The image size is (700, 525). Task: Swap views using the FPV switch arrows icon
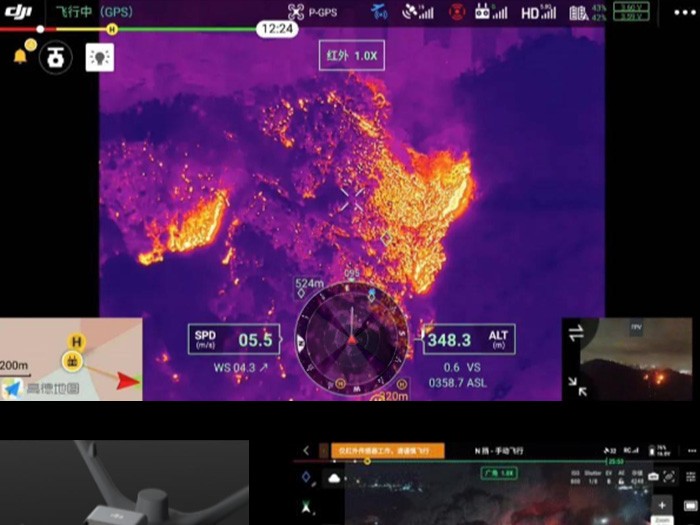click(x=576, y=333)
